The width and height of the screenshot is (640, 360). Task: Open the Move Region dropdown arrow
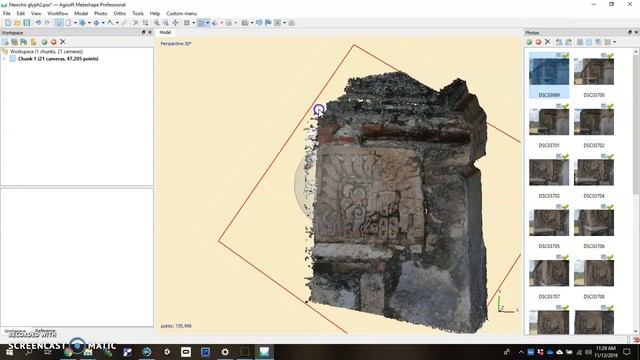[89, 23]
